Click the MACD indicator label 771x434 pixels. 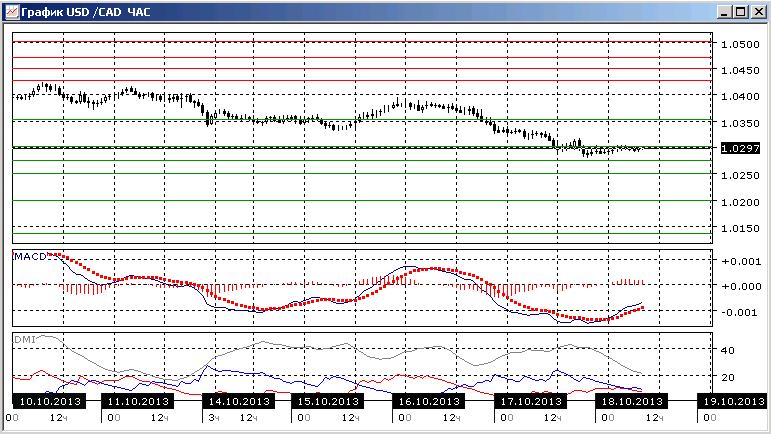30,256
